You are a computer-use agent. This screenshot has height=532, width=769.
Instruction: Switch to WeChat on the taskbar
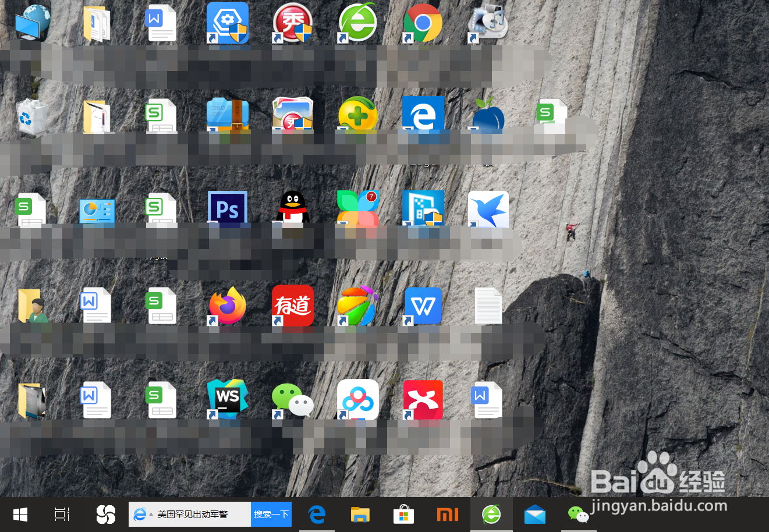[578, 515]
